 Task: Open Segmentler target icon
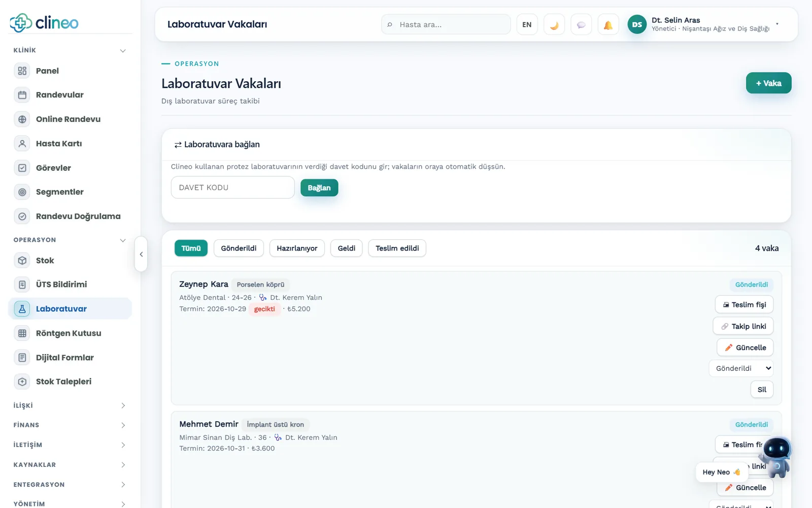tap(22, 192)
